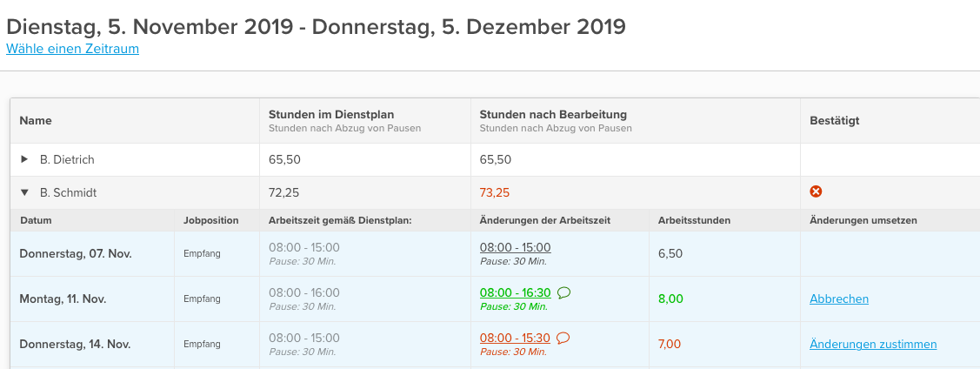Edit 08:00 - 15:00 changed time on 07. Nov.
Screen dimensions: 980x369
click(515, 247)
